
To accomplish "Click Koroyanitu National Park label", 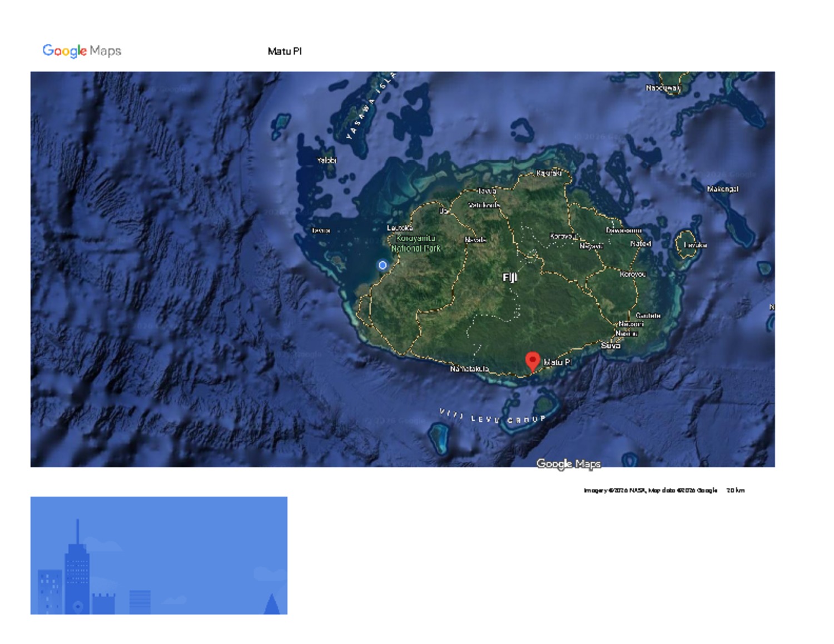I will [415, 243].
